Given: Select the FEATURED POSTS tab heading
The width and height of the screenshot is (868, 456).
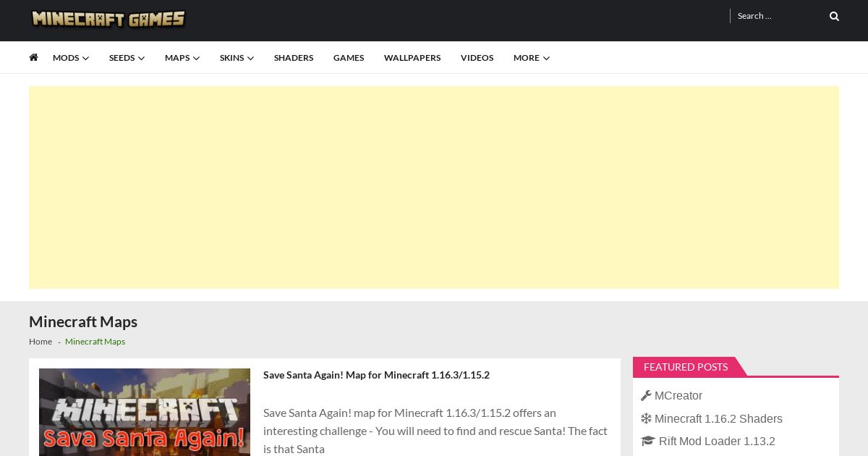Looking at the screenshot, I should click(686, 367).
